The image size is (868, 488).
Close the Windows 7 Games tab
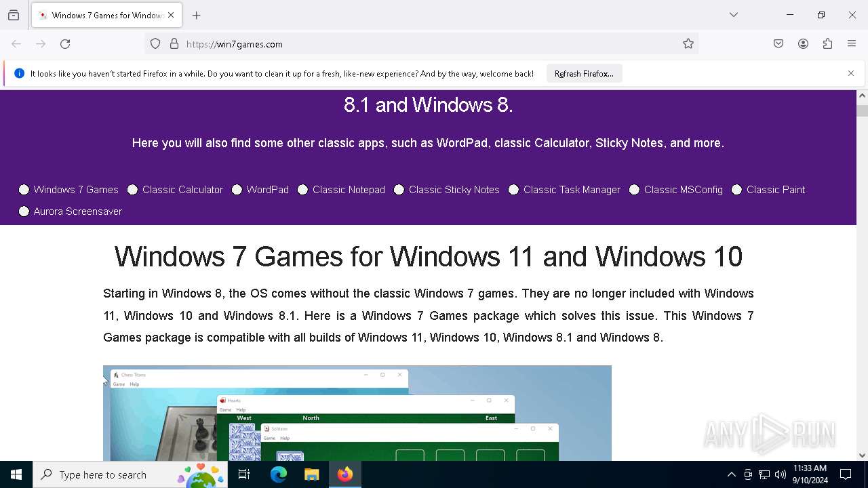(171, 15)
